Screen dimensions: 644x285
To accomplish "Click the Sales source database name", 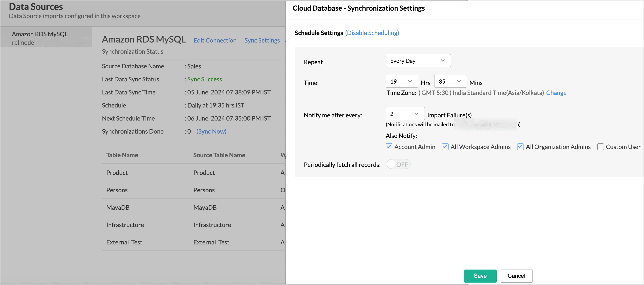I will pos(194,66).
